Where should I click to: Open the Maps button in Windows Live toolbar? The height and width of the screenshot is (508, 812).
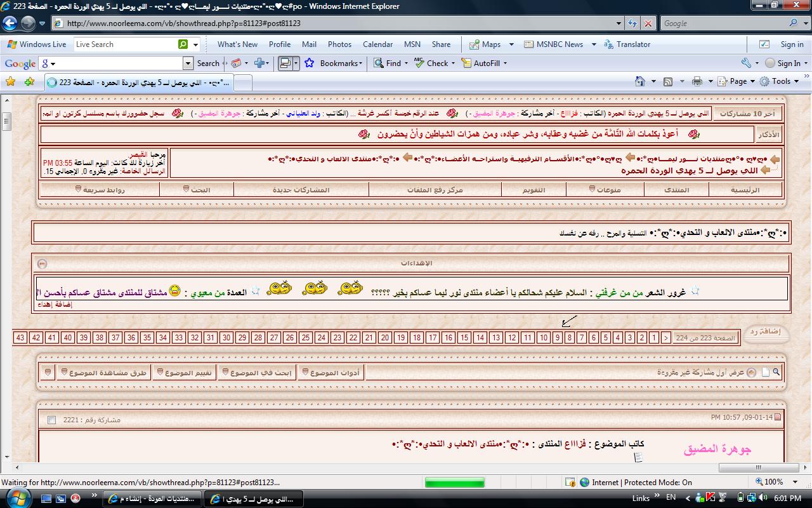coord(485,44)
